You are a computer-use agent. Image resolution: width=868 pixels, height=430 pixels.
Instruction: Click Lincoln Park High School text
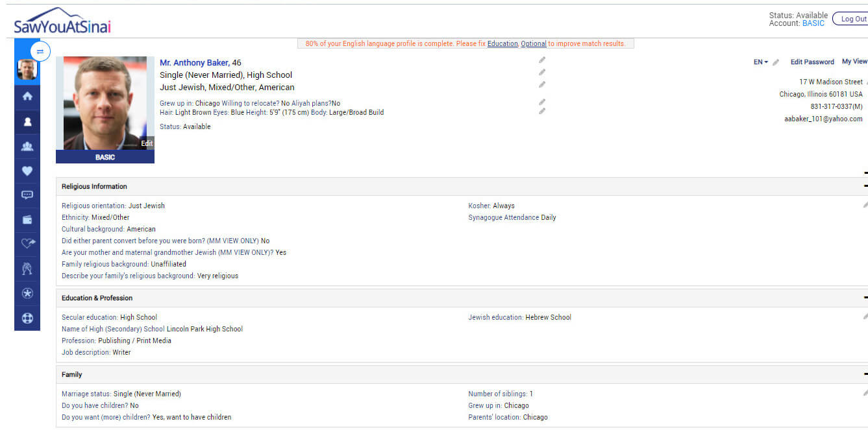[205, 329]
